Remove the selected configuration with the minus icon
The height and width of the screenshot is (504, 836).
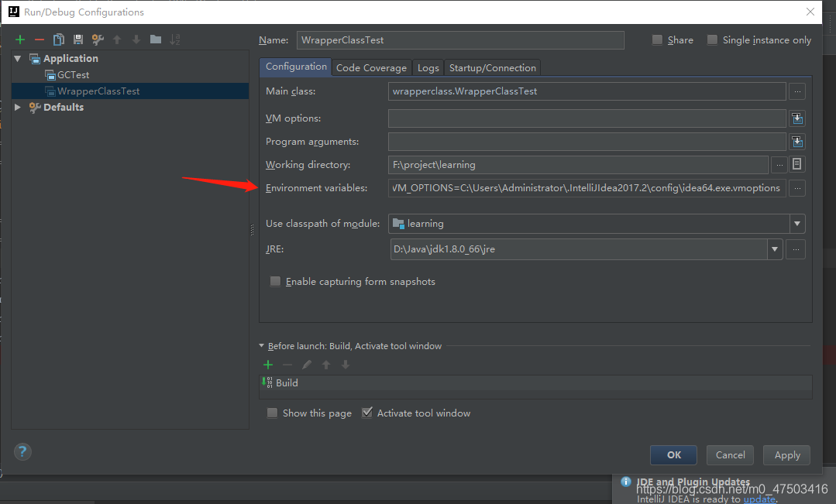coord(40,39)
